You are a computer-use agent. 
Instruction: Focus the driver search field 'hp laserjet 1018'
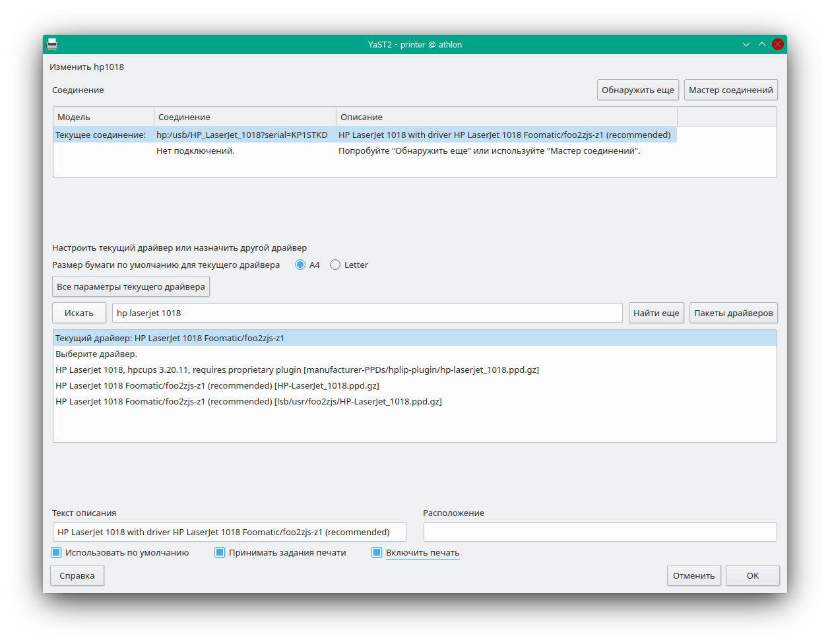[367, 313]
